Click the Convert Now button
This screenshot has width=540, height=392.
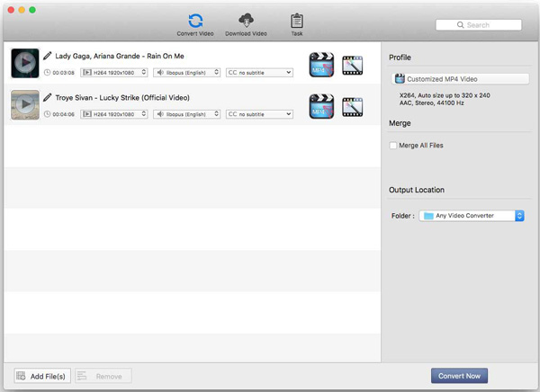click(459, 376)
